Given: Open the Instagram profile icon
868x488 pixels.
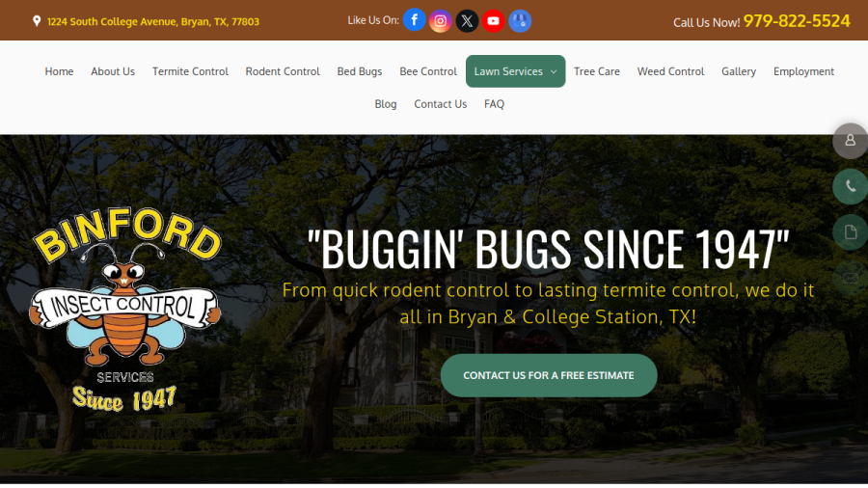Looking at the screenshot, I should point(440,21).
